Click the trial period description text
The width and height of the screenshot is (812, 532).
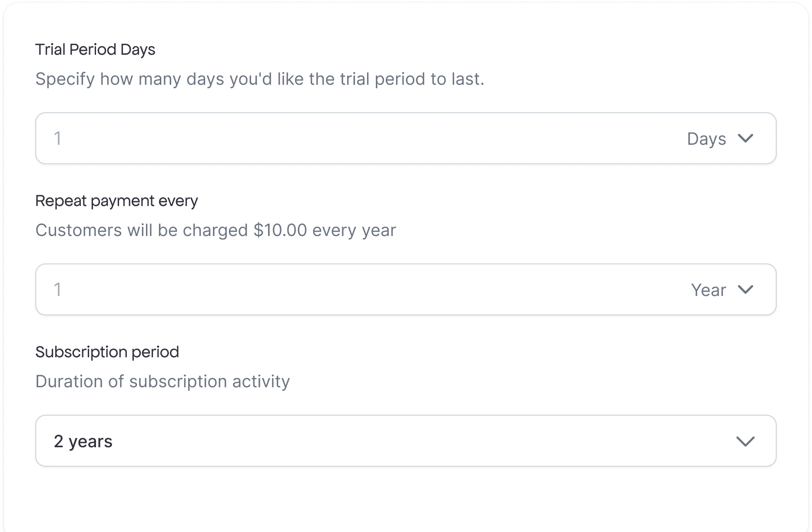(260, 79)
